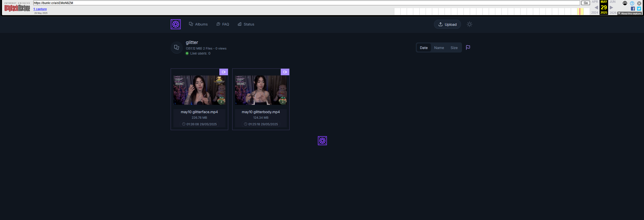Click the 124.34 MB file size
Screen dimensions: 644x220
coord(261,118)
